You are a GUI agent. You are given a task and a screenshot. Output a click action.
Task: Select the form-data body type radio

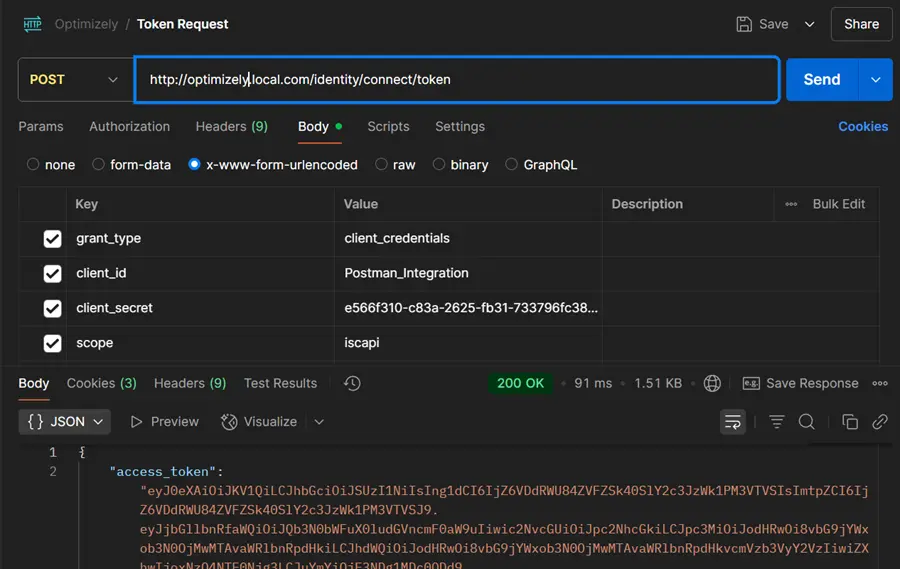point(99,165)
